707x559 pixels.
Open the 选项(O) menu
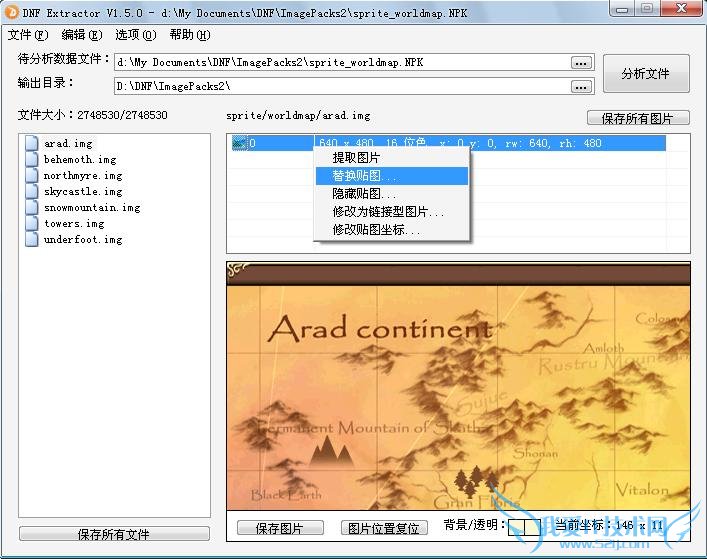[136, 35]
